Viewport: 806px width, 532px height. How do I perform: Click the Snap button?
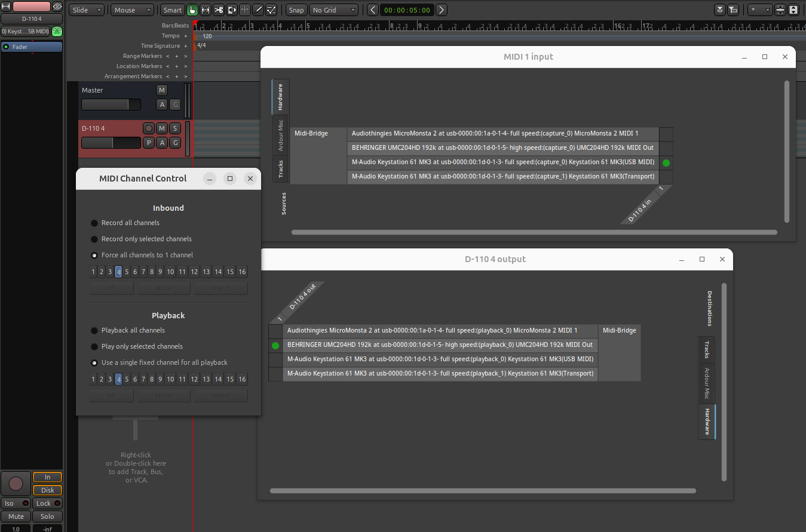tap(296, 10)
